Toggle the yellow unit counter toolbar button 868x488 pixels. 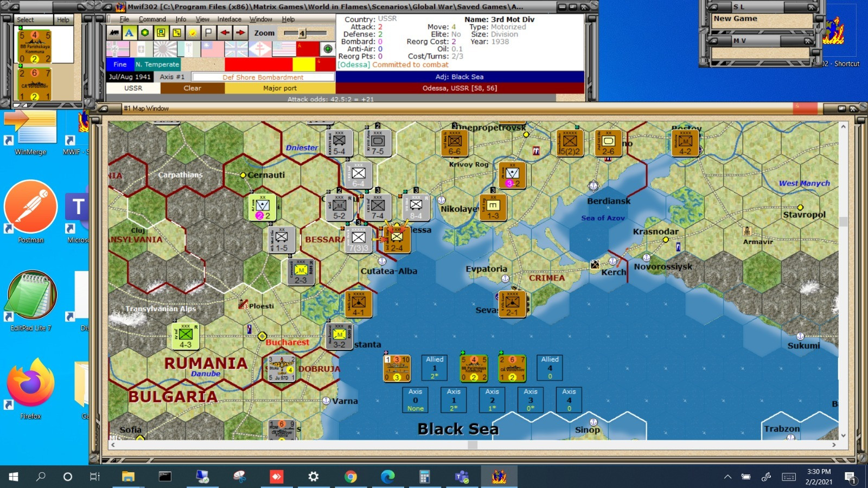click(x=161, y=33)
